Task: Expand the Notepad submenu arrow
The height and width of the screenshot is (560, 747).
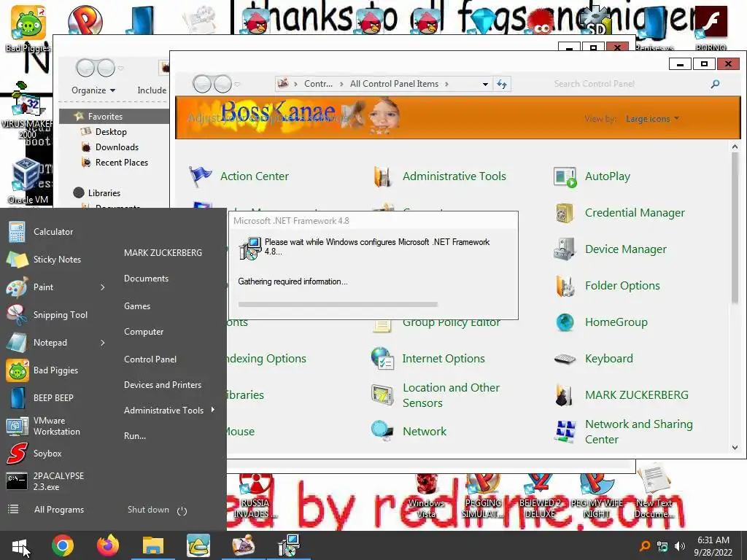Action: [x=102, y=343]
